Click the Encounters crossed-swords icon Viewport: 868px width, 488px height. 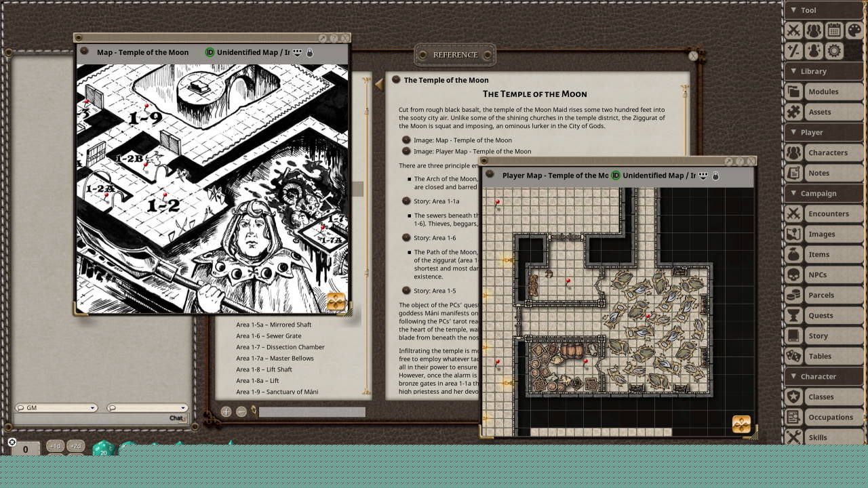coord(793,213)
